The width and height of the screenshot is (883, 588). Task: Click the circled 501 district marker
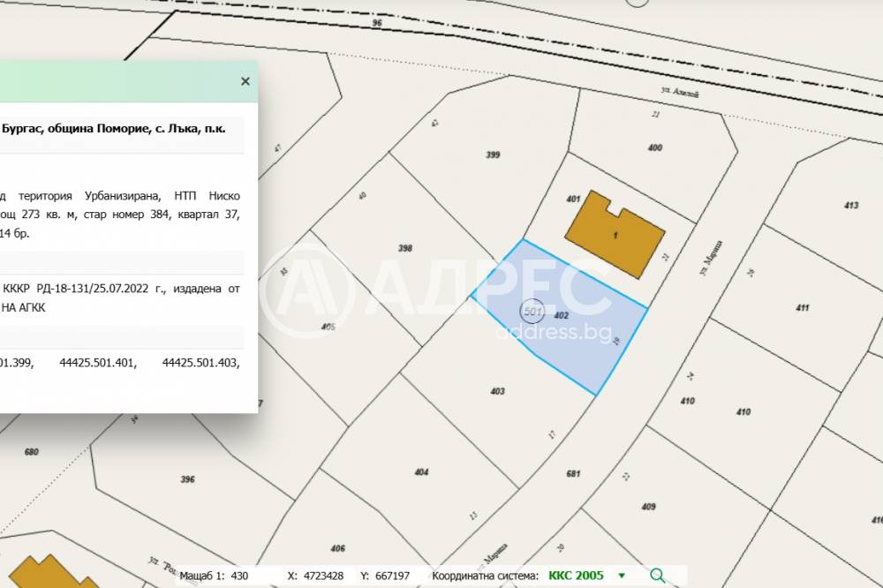pyautogui.click(x=532, y=313)
